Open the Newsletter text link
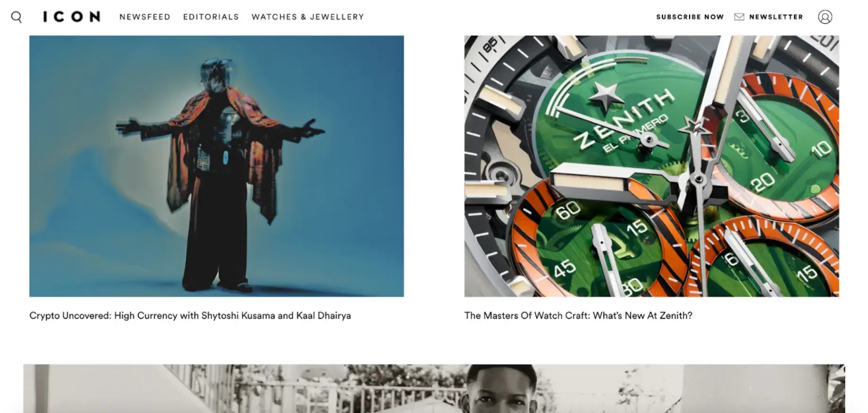The image size is (868, 413). pyautogui.click(x=776, y=17)
